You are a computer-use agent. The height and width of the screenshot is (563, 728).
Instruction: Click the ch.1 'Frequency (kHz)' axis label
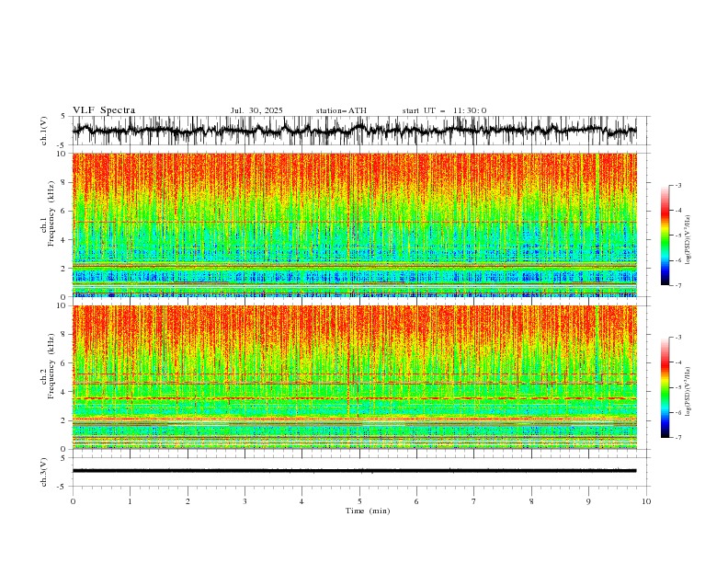(51, 212)
